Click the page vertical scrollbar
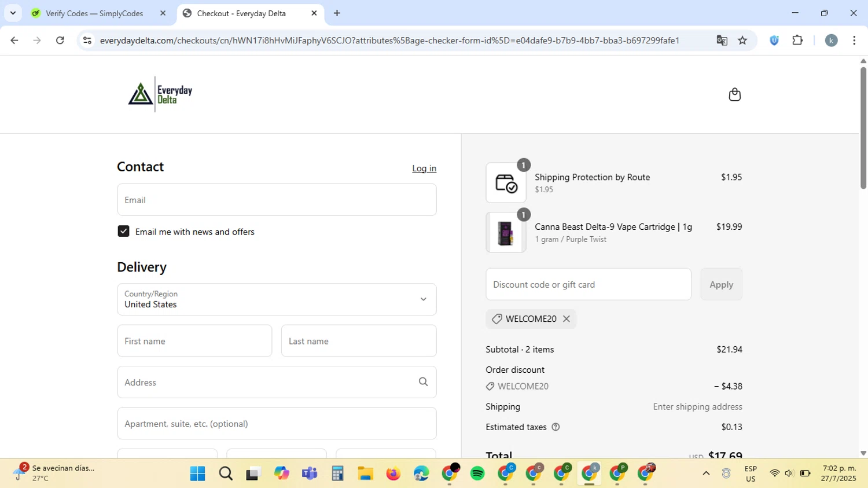 [863, 128]
